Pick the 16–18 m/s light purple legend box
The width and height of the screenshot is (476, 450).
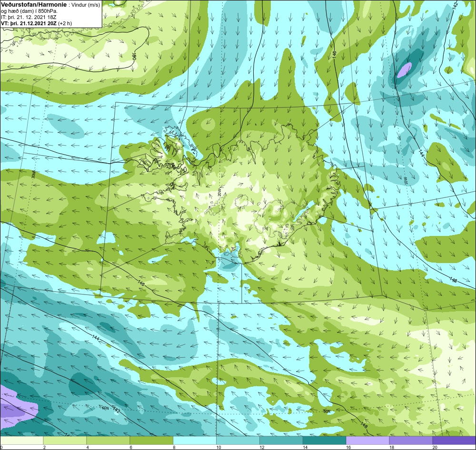(367, 440)
